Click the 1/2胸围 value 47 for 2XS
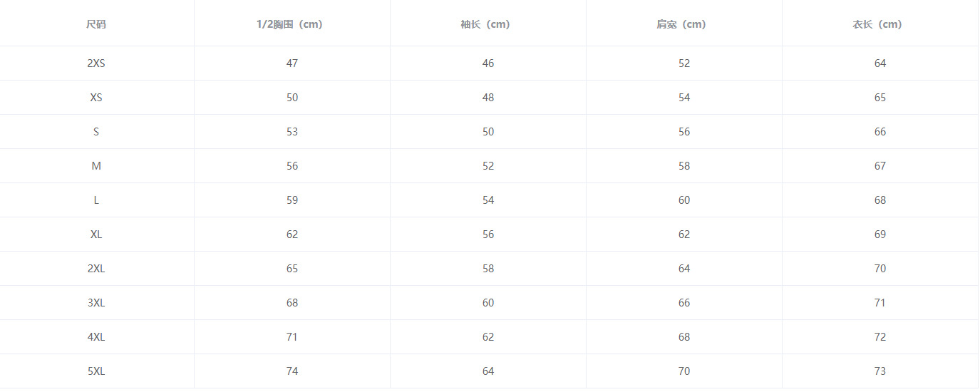 tap(292, 63)
